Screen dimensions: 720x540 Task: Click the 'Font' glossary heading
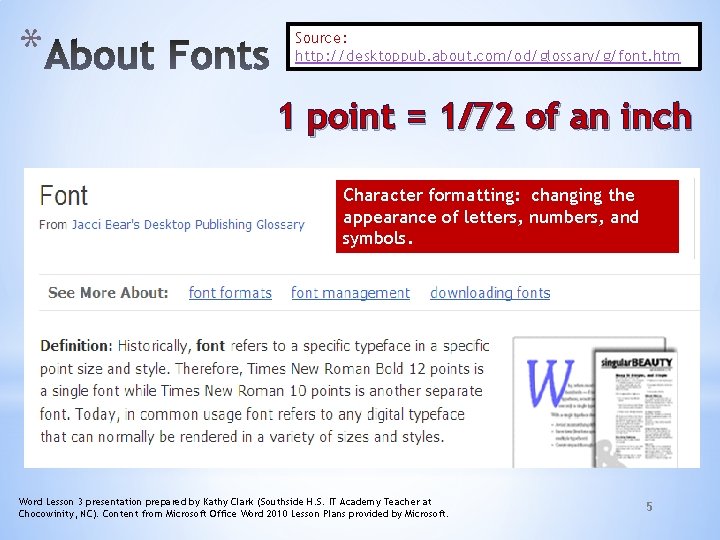[63, 196]
